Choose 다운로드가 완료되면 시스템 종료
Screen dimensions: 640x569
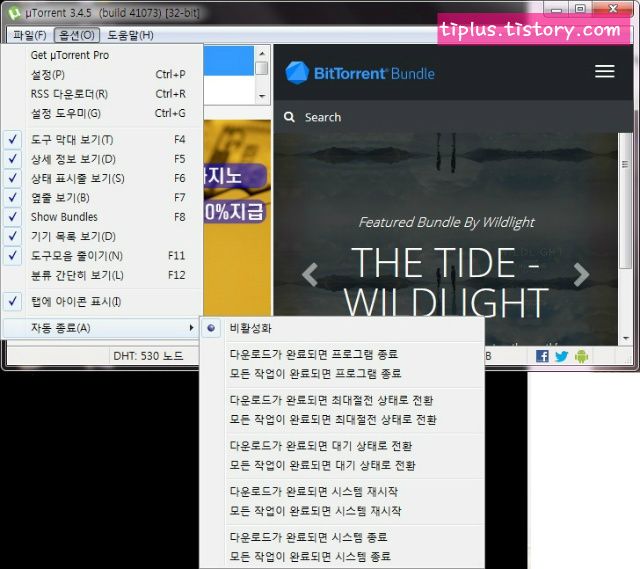point(342,537)
